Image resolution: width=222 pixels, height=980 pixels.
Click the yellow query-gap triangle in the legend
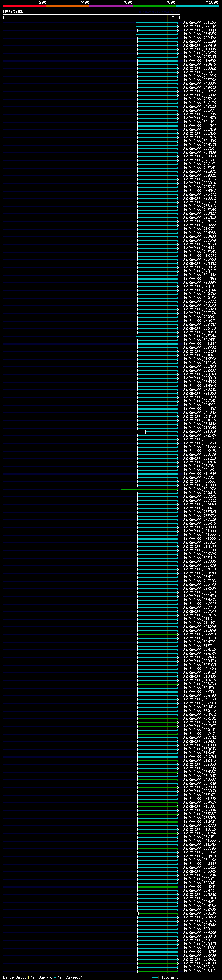click(28, 977)
